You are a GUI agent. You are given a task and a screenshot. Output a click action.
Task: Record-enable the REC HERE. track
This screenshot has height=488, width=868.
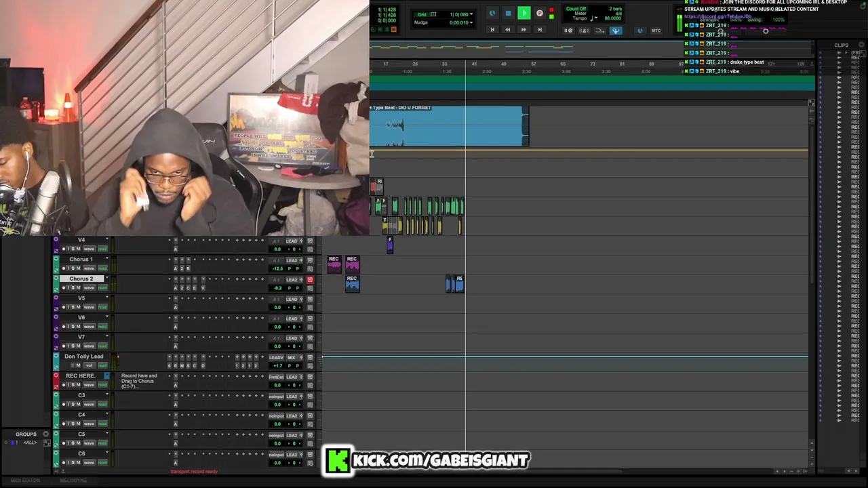click(x=64, y=385)
